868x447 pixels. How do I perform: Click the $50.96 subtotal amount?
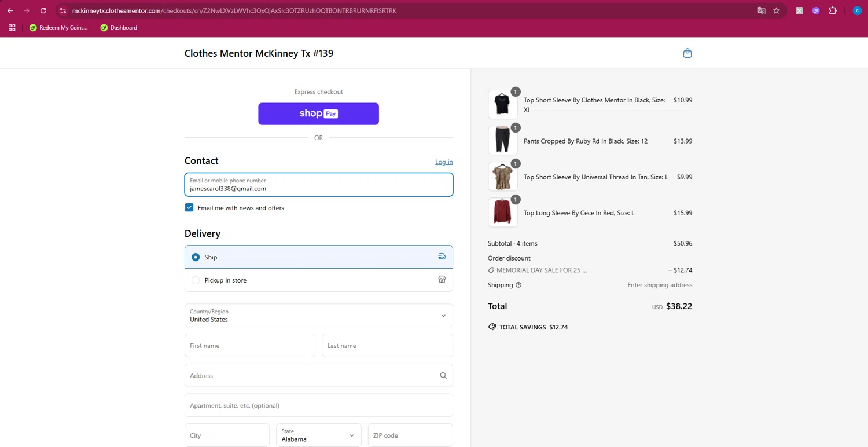pos(683,243)
